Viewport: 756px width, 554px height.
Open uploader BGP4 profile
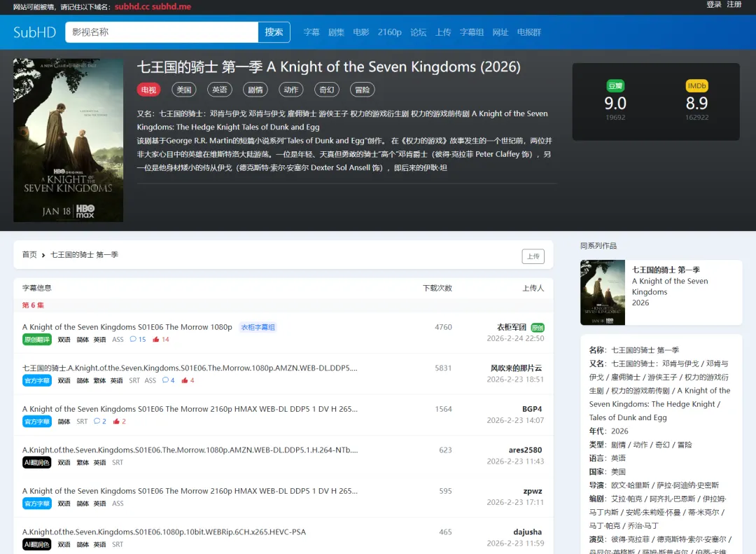click(x=532, y=409)
